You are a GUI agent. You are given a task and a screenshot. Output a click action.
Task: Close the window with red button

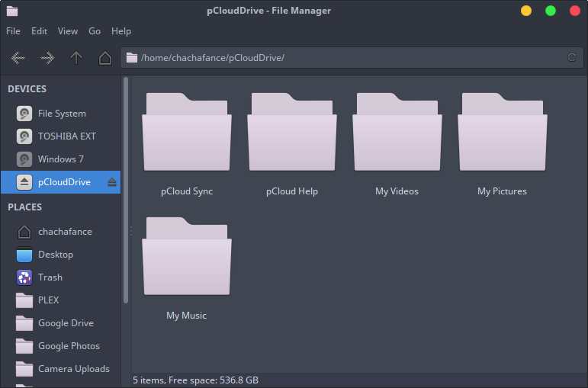pyautogui.click(x=575, y=11)
